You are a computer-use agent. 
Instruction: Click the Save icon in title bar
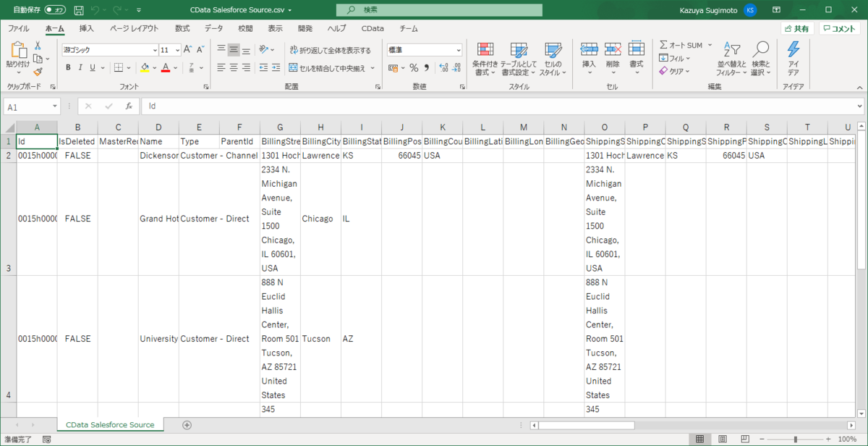[x=78, y=10]
